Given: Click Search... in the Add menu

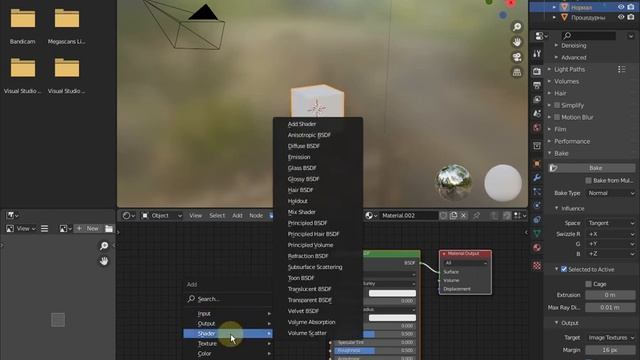Looking at the screenshot, I should tap(228, 299).
